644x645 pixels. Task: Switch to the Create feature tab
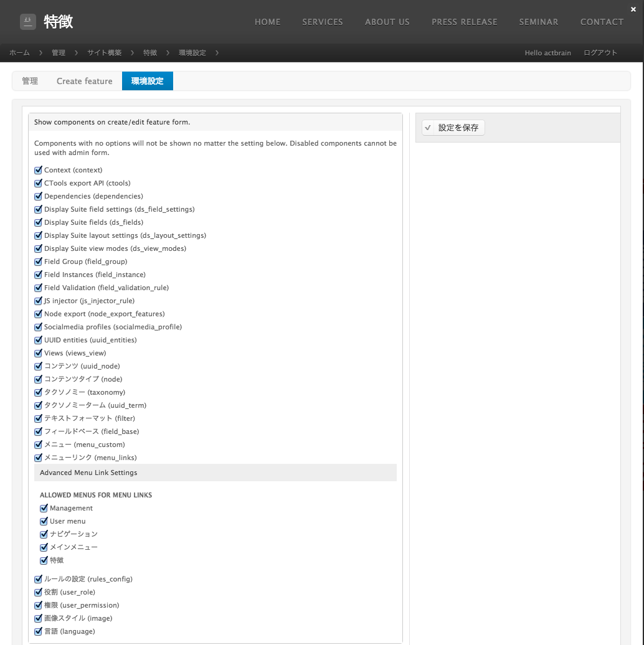click(x=85, y=81)
